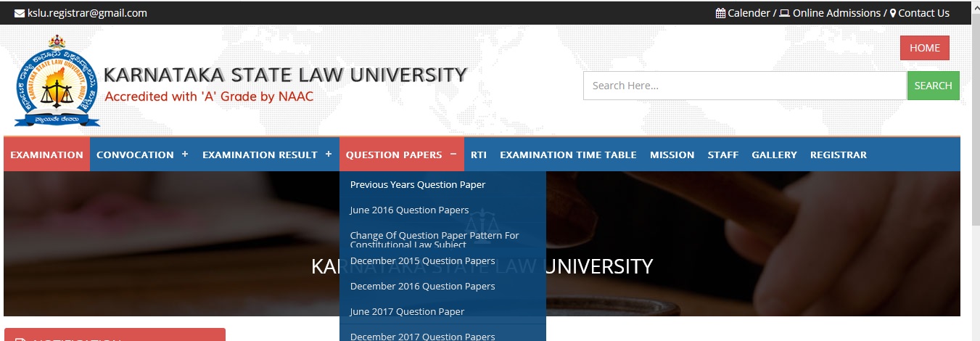Click the map pin icon beside Contact Us
The image size is (980, 341).
pos(893,13)
